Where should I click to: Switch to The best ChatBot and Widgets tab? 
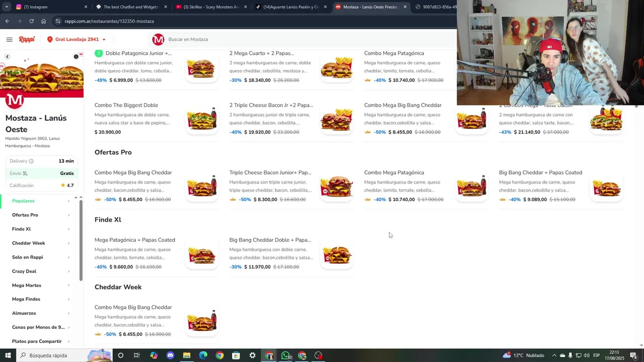131,7
